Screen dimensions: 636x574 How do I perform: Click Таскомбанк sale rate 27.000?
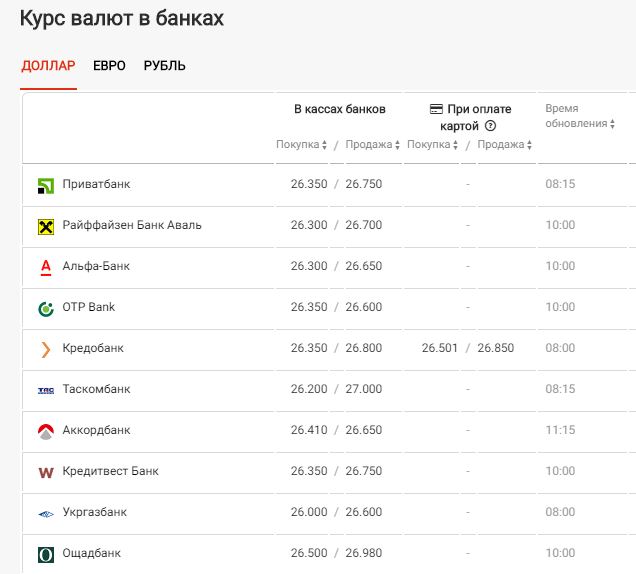point(364,389)
